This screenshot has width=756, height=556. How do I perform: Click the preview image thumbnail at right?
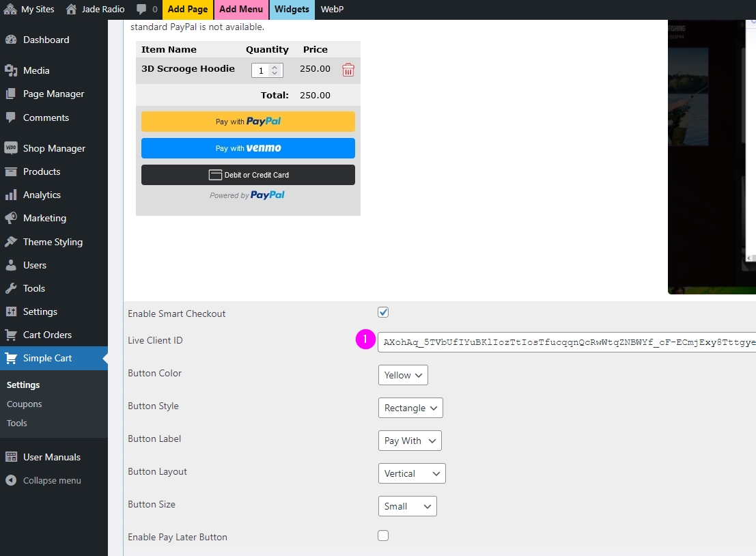tap(712, 156)
